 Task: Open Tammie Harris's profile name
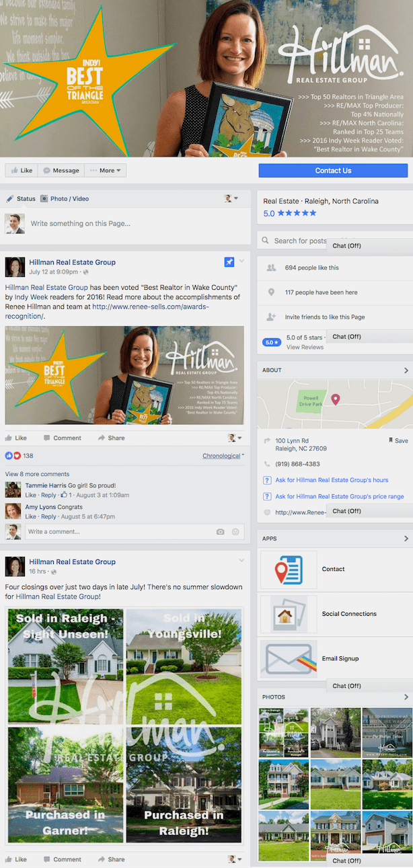(45, 485)
